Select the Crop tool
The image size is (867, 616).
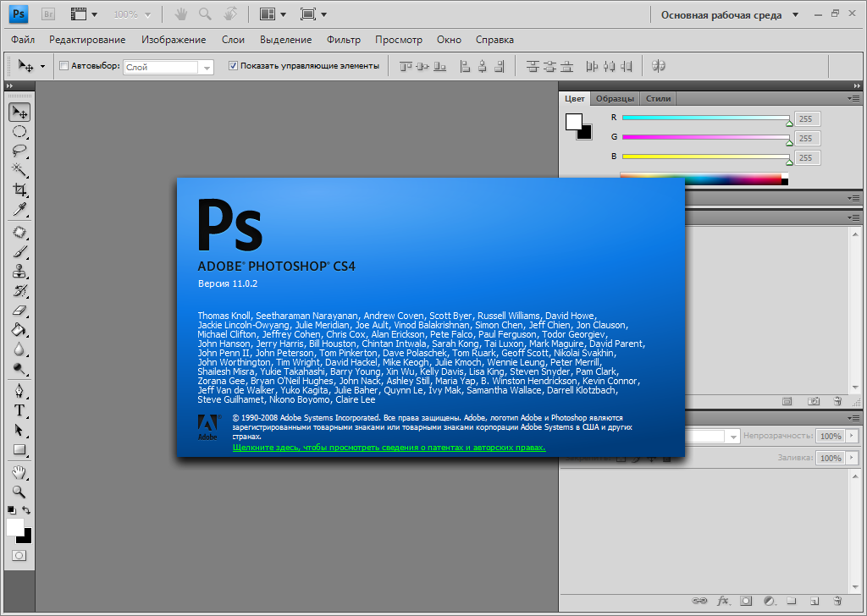coord(19,190)
